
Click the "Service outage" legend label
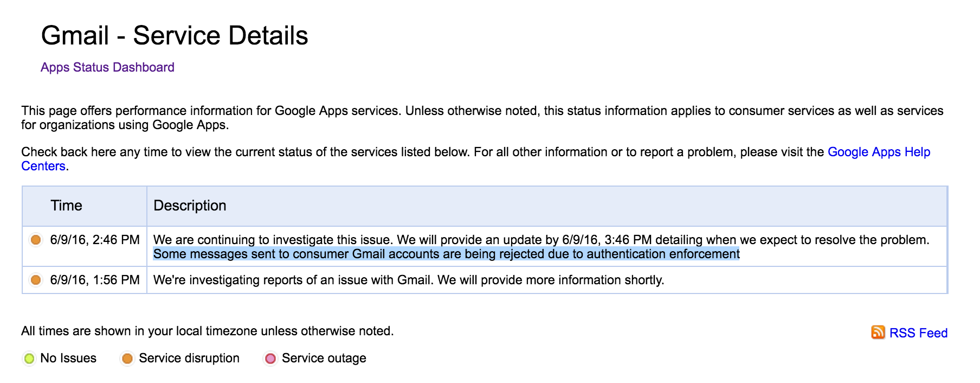[324, 358]
